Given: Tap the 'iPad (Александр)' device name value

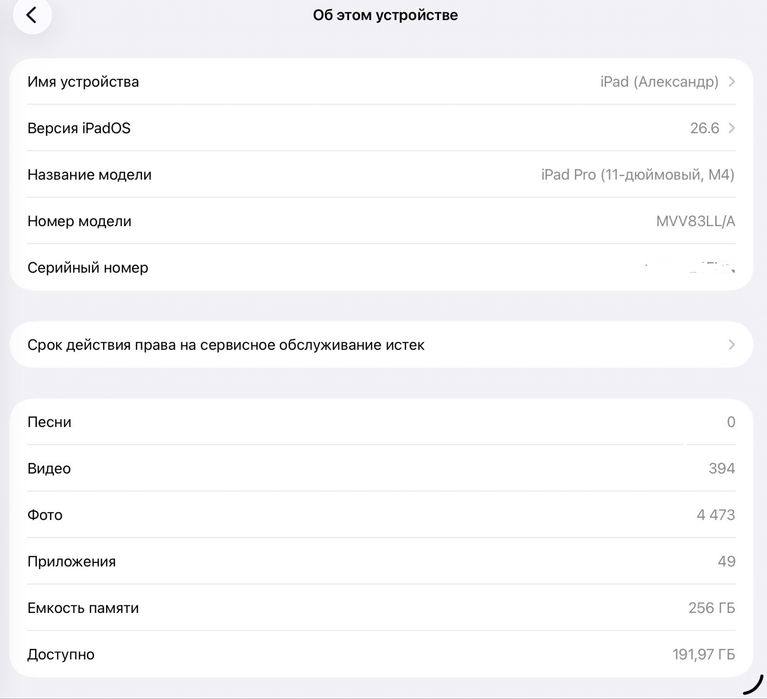Looking at the screenshot, I should click(659, 82).
